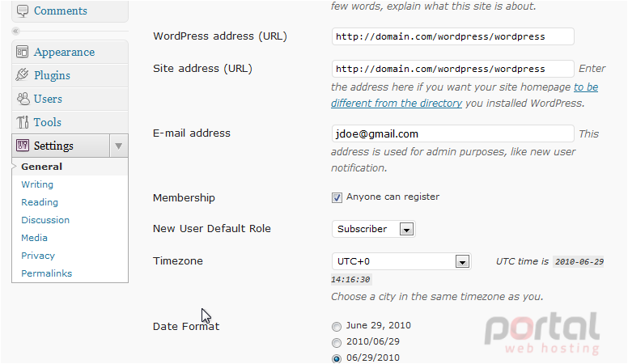Select the June 29, 2010 date format
628x364 pixels.
[x=337, y=327]
